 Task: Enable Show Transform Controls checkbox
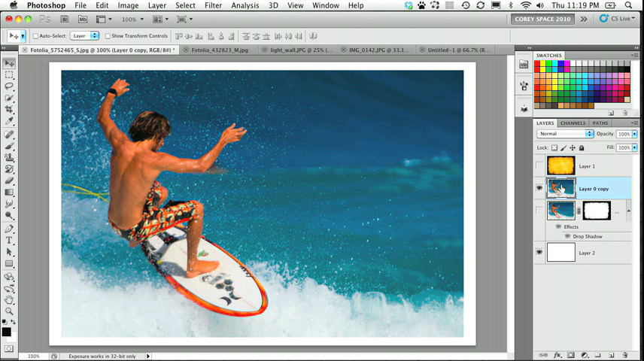tap(108, 36)
